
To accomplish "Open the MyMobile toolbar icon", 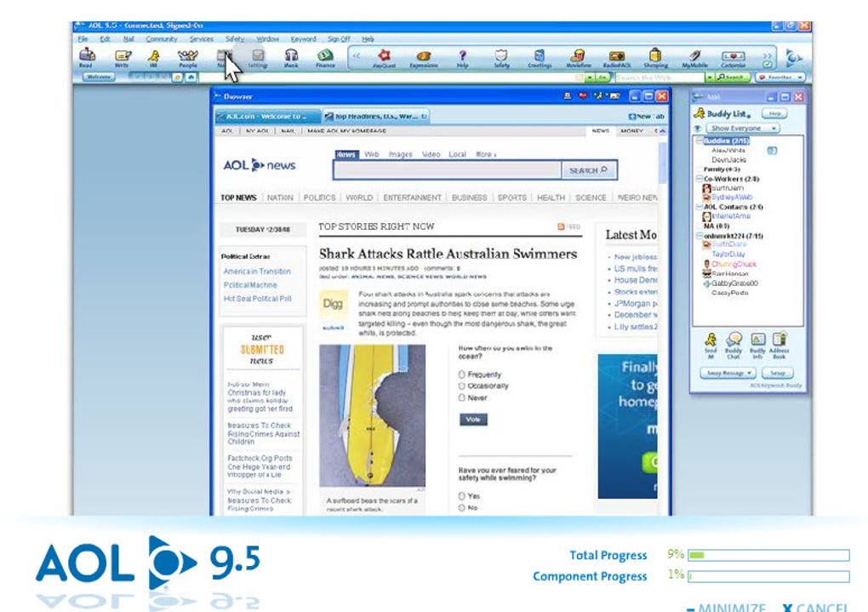I will [x=694, y=58].
